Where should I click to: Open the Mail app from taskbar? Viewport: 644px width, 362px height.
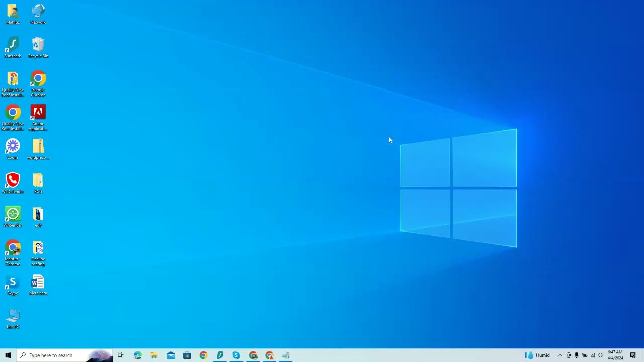(171, 355)
